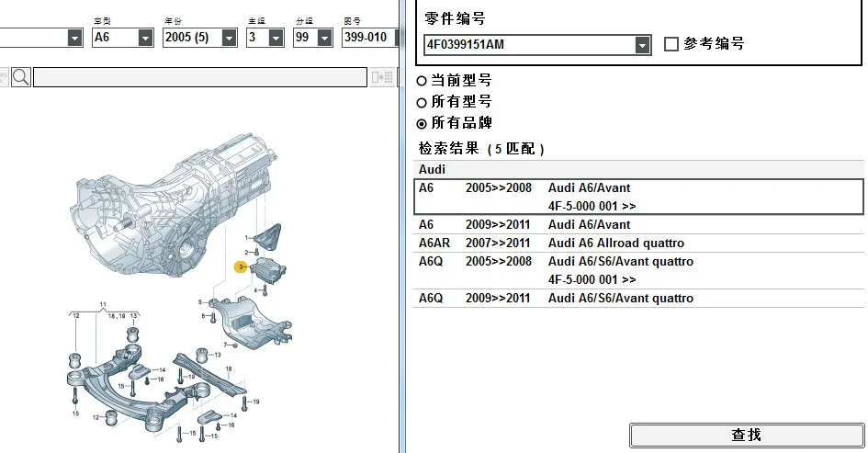Viewport: 868px width, 453px height.
Task: Select the 所有型号 radio button
Action: 422,102
